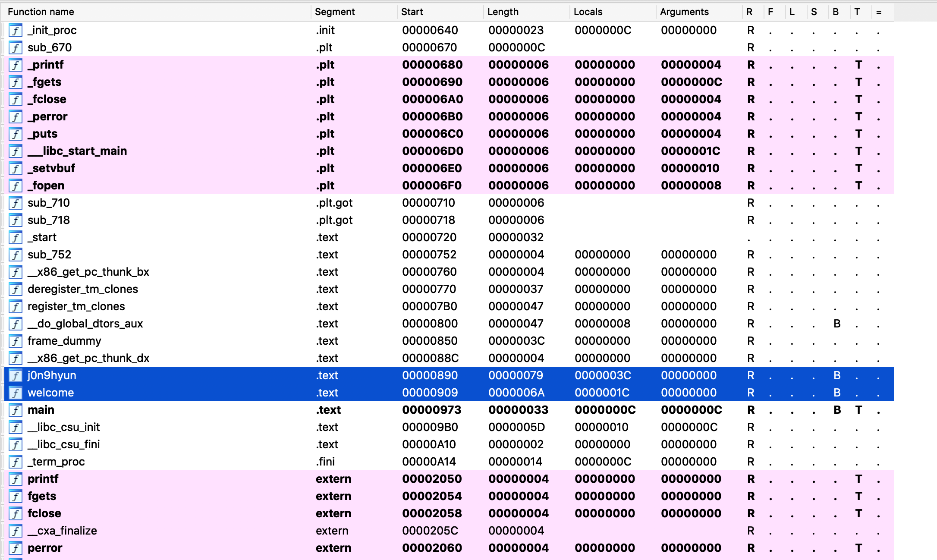Select the extern perror function entry
Screen dimensions: 937x560
pyautogui.click(x=45, y=548)
